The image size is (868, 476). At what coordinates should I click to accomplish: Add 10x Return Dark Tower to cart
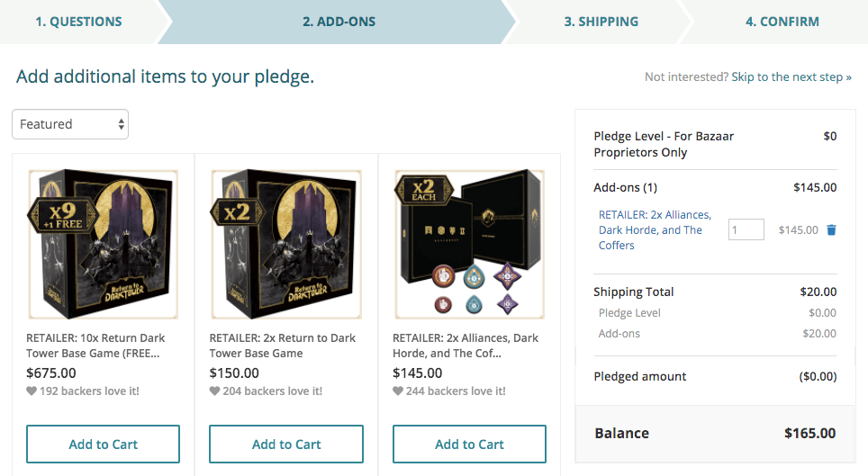click(103, 444)
